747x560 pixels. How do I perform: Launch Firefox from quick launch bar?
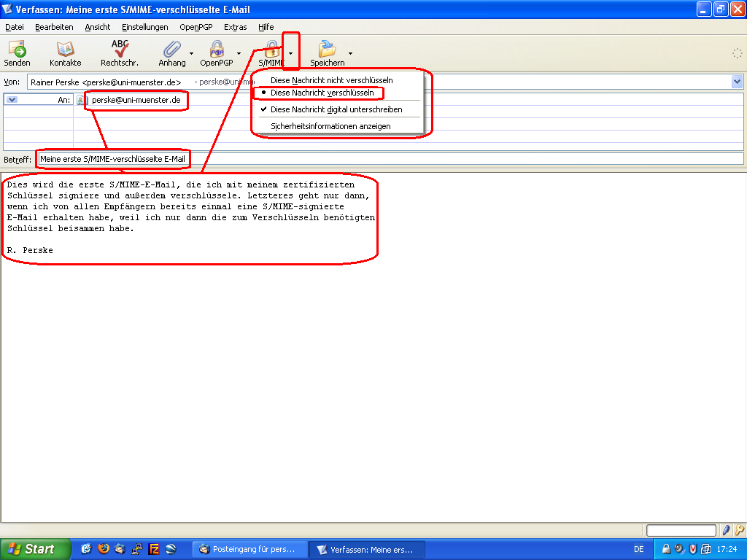(103, 549)
